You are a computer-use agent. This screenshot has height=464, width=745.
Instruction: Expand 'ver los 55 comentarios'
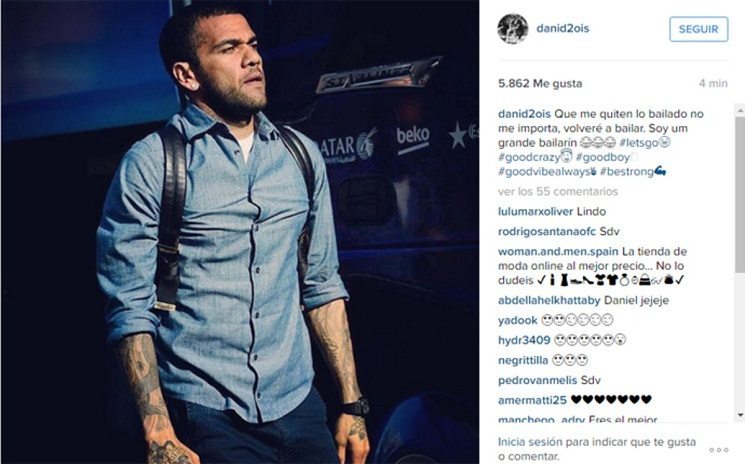558,191
